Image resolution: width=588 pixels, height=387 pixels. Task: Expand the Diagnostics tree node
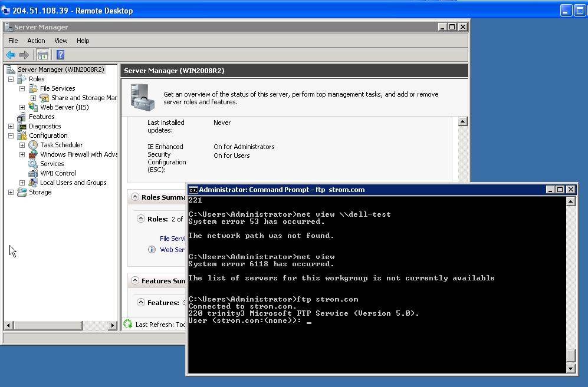[x=11, y=126]
